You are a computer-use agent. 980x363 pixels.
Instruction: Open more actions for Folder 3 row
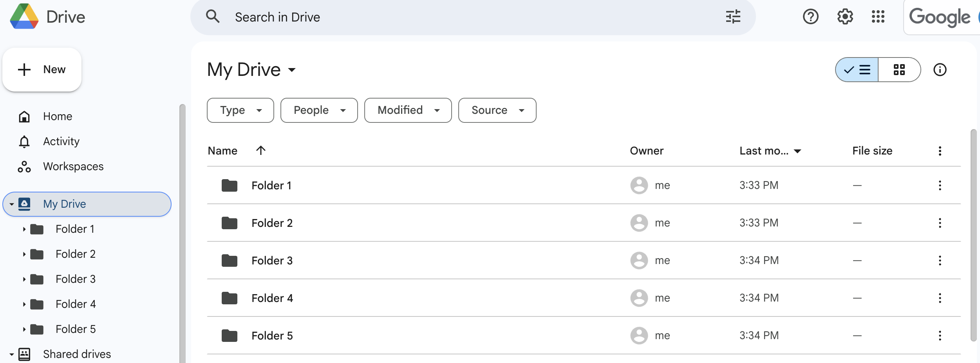coord(940,261)
